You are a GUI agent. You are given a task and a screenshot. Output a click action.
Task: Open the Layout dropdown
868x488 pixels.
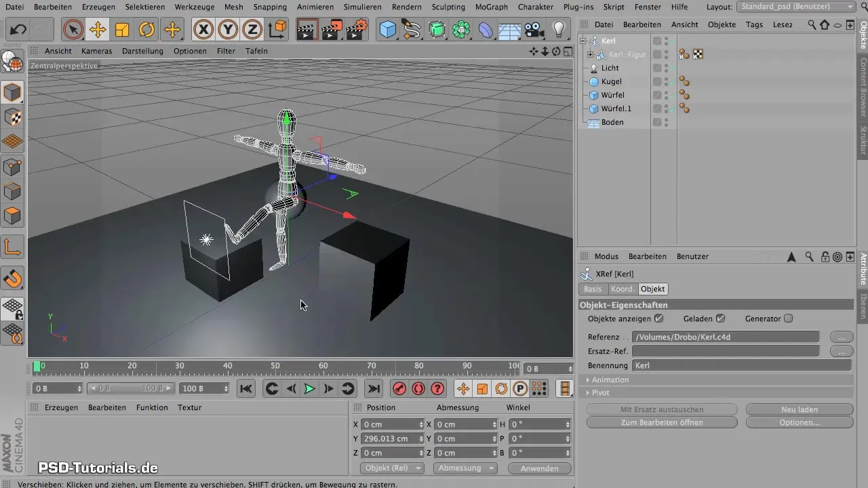[795, 7]
